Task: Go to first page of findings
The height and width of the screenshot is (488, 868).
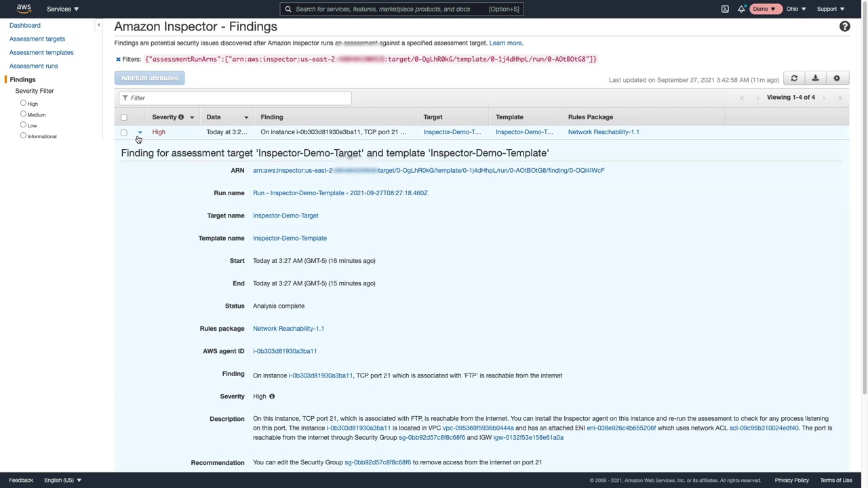Action: (742, 98)
